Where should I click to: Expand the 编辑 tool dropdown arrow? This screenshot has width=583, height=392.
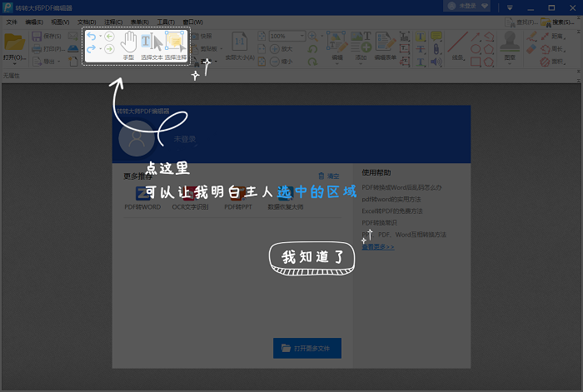pos(337,64)
